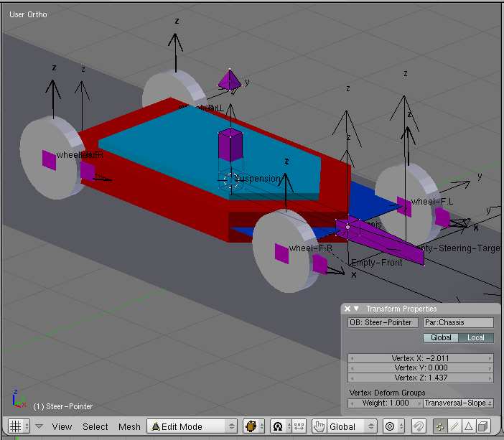Click the Transform Properties panel title
Image resolution: width=504 pixels, height=440 pixels.
(401, 309)
